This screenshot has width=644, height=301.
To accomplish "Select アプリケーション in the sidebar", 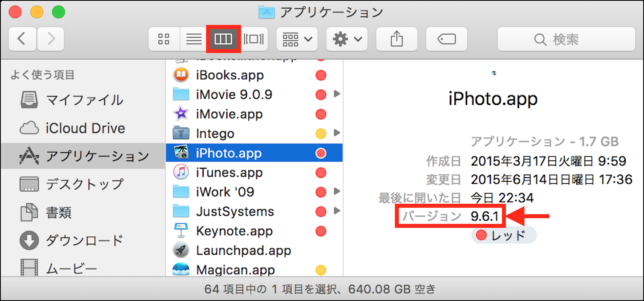I will [83, 156].
